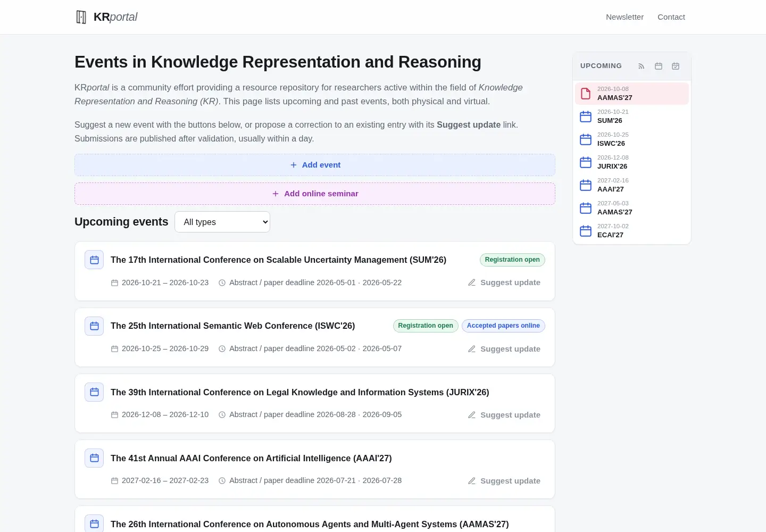This screenshot has height=532, width=766.
Task: Suggest an update for the SUM'26 event
Action: click(504, 282)
